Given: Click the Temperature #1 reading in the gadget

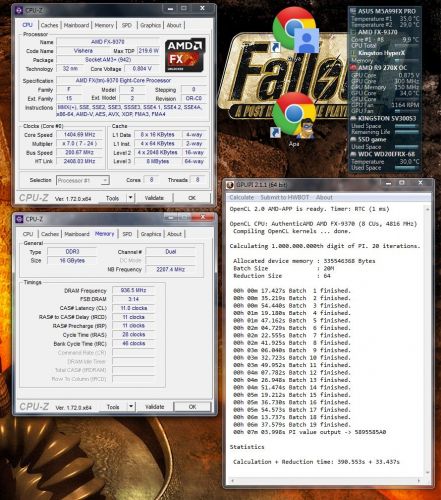Looking at the screenshot, I should click(385, 19).
